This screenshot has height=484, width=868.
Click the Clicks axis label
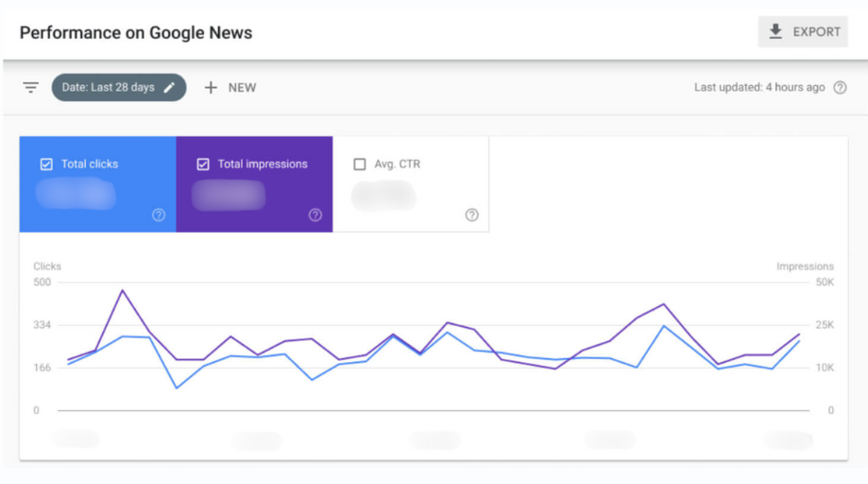pyautogui.click(x=47, y=267)
